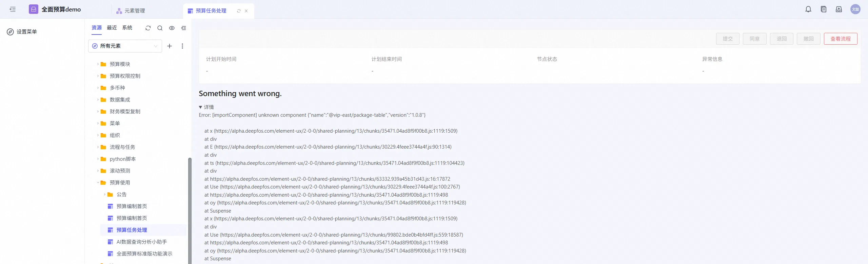Collapse the element panel icon
This screenshot has height=264, width=868.
pos(184,28)
